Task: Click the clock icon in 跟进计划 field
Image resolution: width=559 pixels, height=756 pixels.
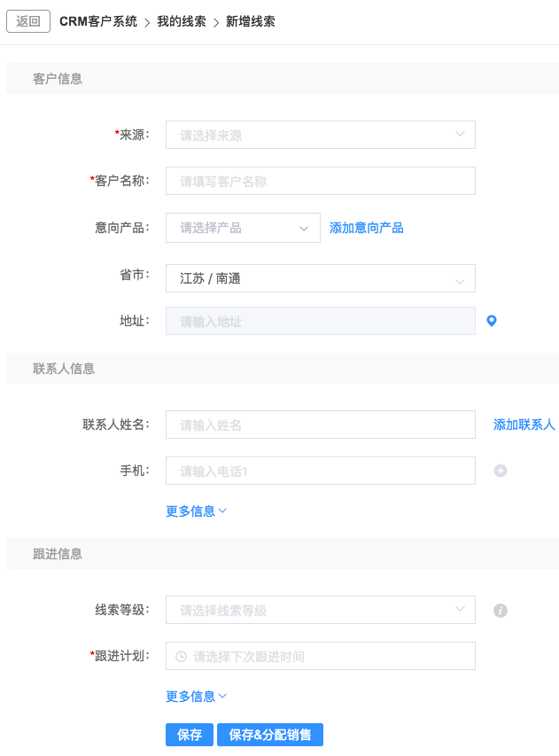Action: pos(182,656)
